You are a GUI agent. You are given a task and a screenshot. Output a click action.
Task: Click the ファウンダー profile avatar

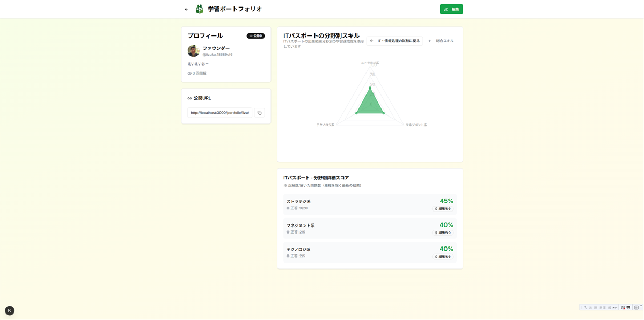(194, 51)
